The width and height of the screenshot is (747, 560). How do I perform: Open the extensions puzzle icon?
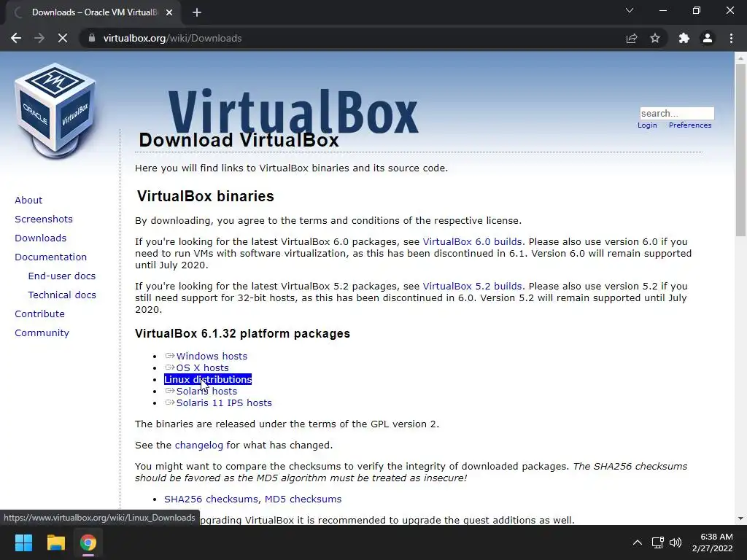click(x=684, y=38)
